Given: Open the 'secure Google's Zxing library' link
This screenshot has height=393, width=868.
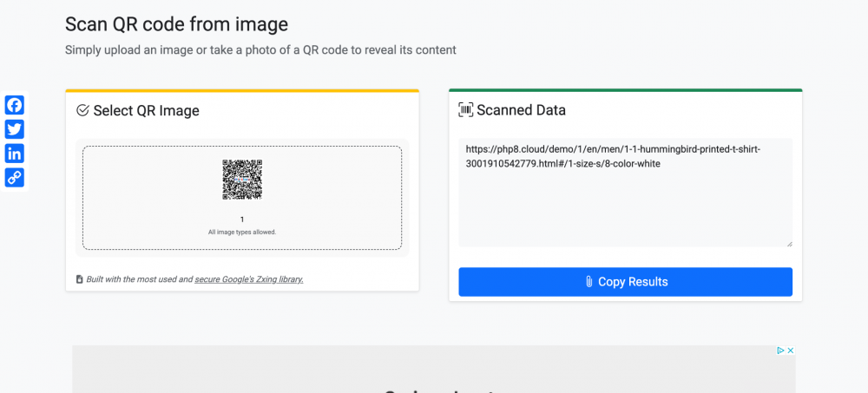Looking at the screenshot, I should coord(249,279).
